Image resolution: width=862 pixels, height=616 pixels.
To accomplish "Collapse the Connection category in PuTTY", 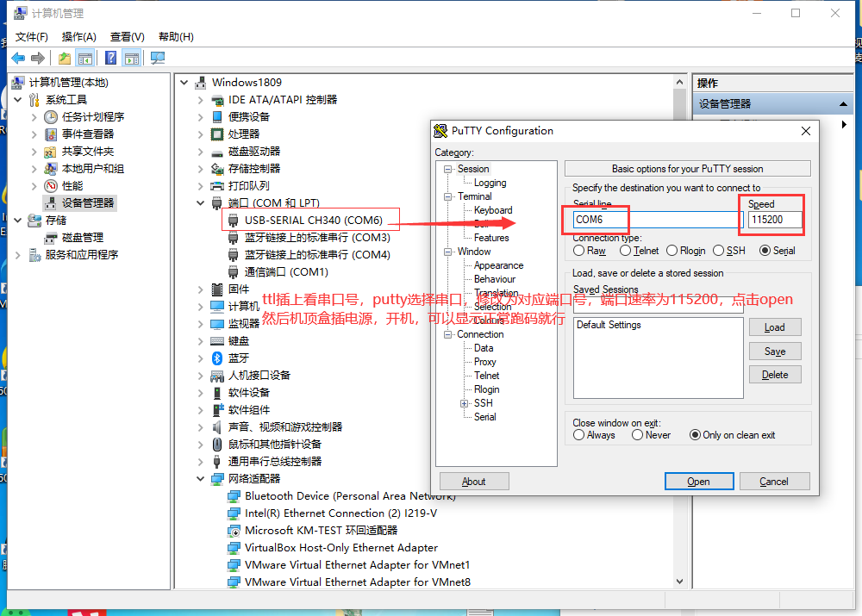I will 447,334.
